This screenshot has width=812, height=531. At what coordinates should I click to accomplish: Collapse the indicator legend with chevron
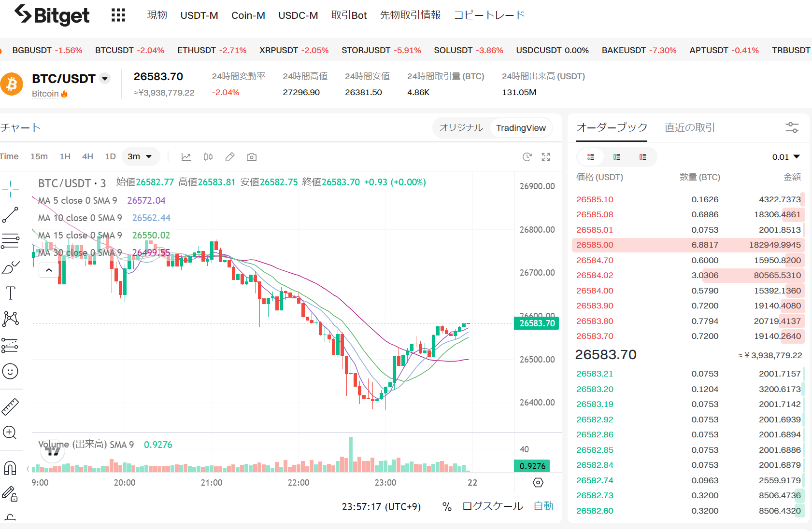click(x=49, y=270)
